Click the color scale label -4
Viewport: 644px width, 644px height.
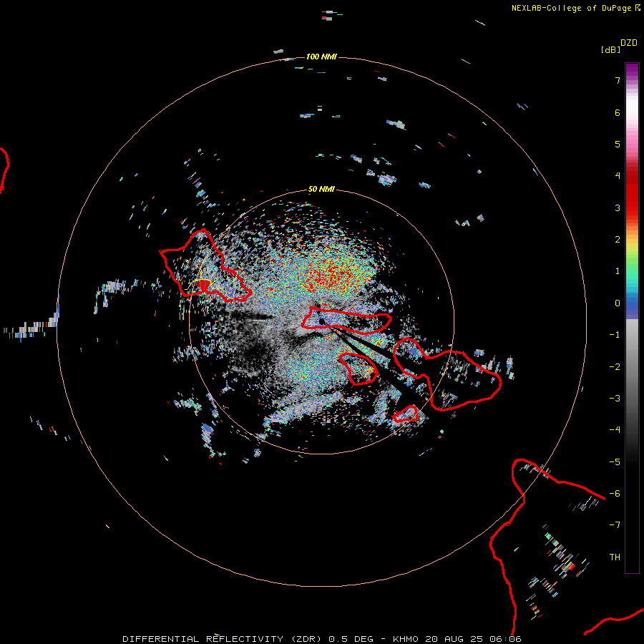tap(615, 430)
